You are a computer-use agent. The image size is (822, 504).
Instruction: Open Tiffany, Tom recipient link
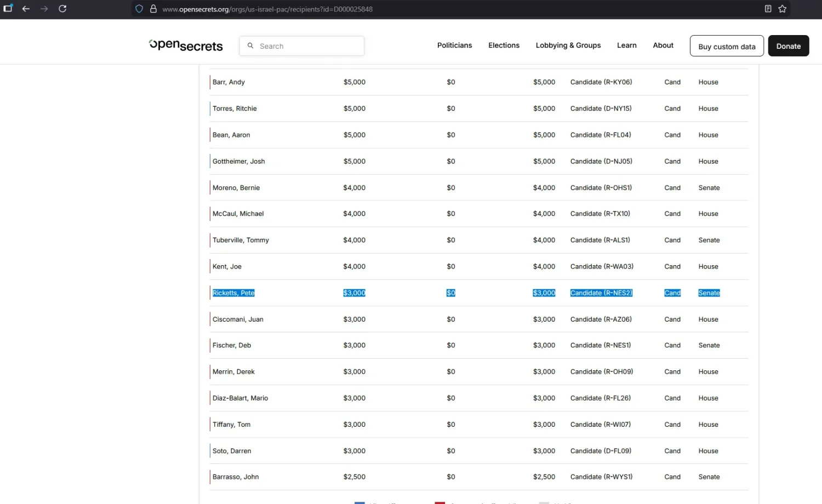pos(231,425)
